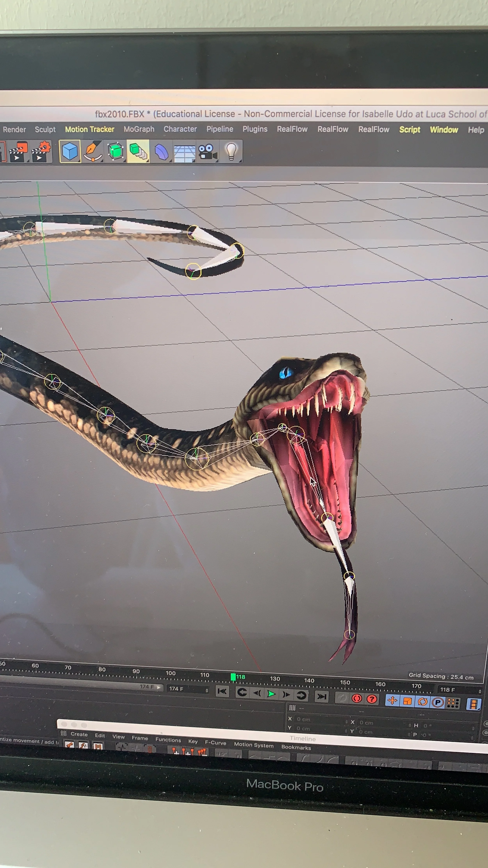This screenshot has width=488, height=868.
Task: Open the green Subdivision Surface generator icon
Action: point(116,151)
